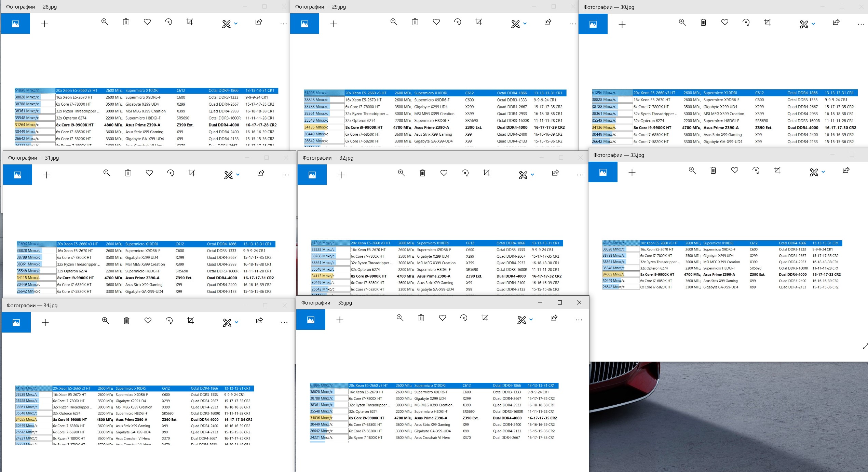The width and height of the screenshot is (868, 472).
Task: Click fullscreen arrow icon in 33.jpg window
Action: tap(865, 347)
